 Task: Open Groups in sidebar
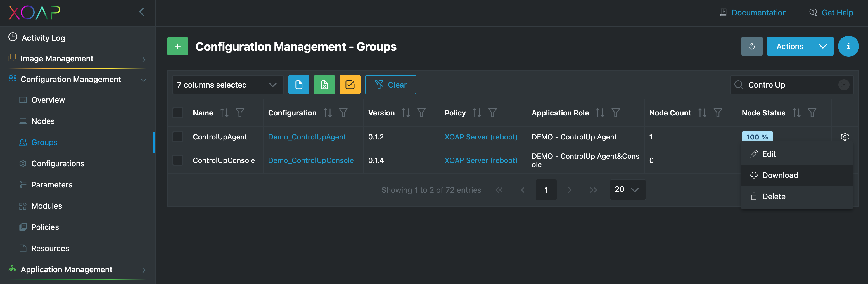[44, 142]
